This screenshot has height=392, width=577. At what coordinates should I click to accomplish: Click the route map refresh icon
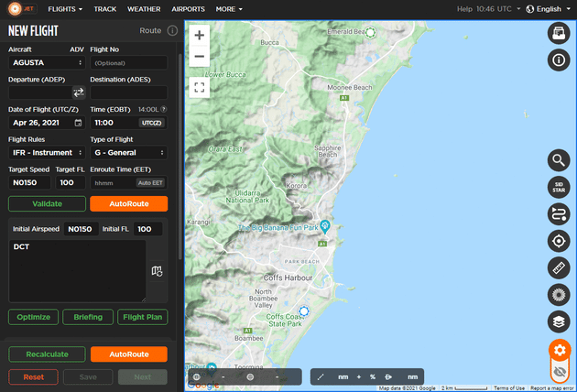coord(158,271)
